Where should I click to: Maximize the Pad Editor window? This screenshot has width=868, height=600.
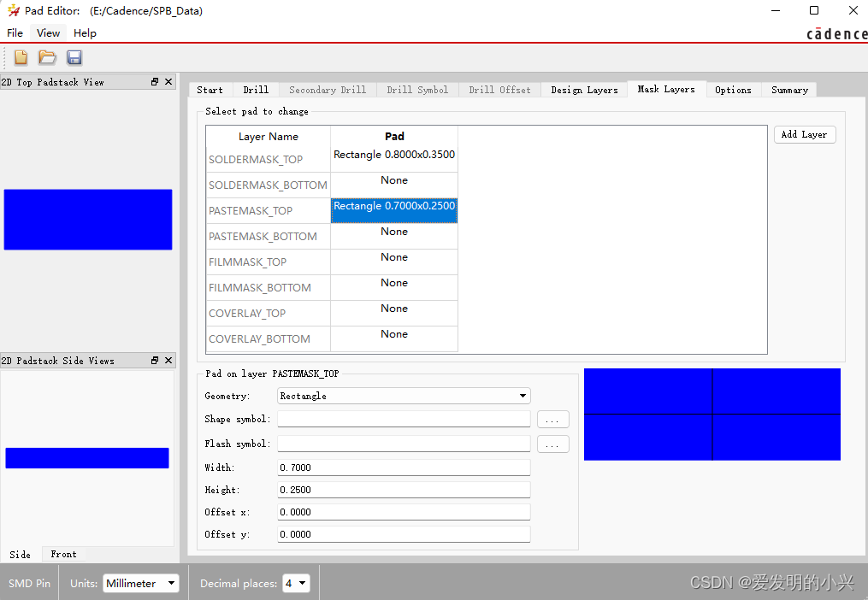coord(814,10)
